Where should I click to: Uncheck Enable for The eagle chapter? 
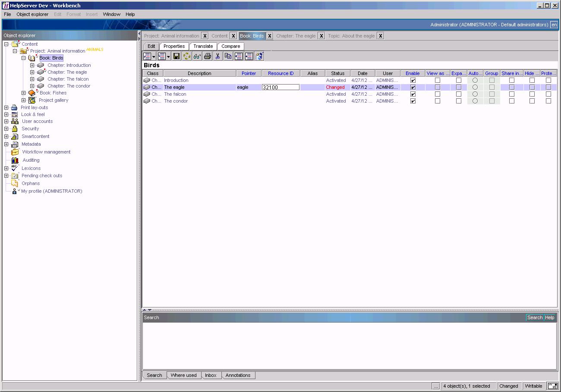[413, 87]
